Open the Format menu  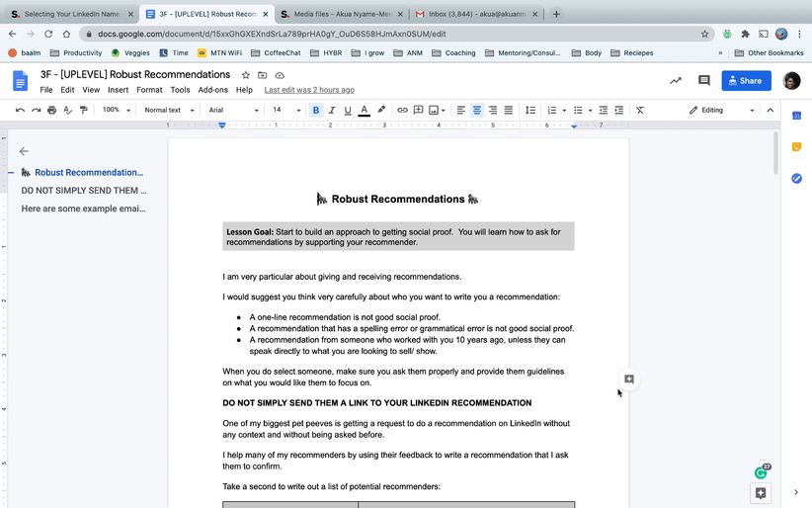149,90
